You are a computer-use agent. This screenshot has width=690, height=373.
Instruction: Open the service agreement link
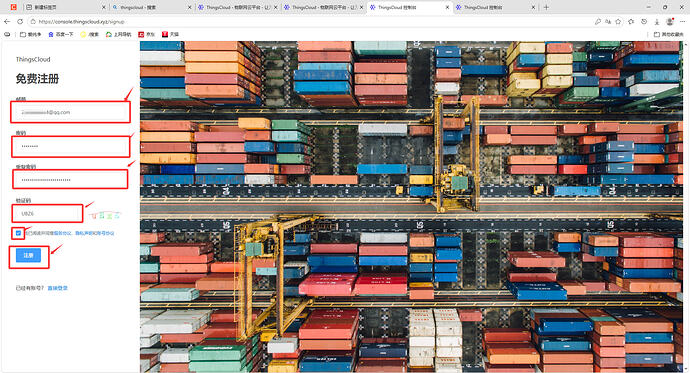[62, 233]
